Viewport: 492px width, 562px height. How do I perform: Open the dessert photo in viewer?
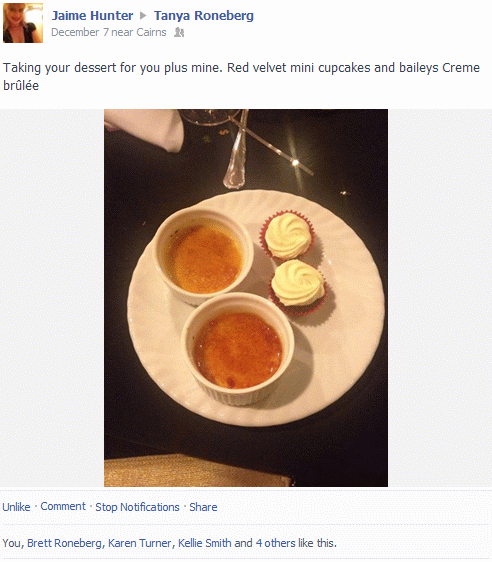(246, 298)
